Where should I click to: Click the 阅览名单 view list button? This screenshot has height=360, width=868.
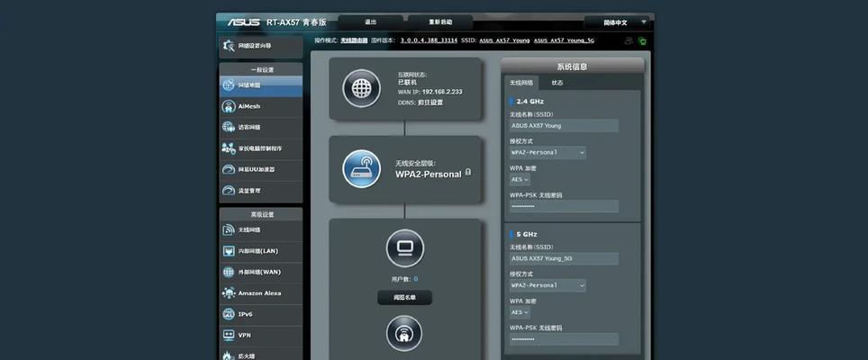tap(404, 298)
